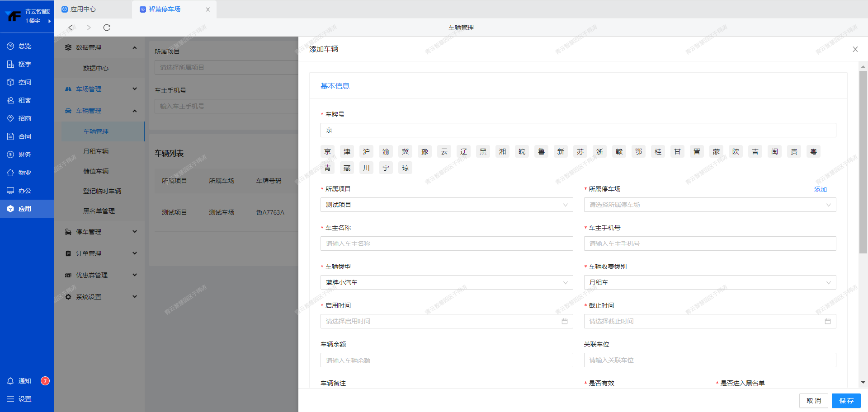Screen dimensions: 868x412
Task: Switch to the 应用中心 tab
Action: (x=83, y=9)
